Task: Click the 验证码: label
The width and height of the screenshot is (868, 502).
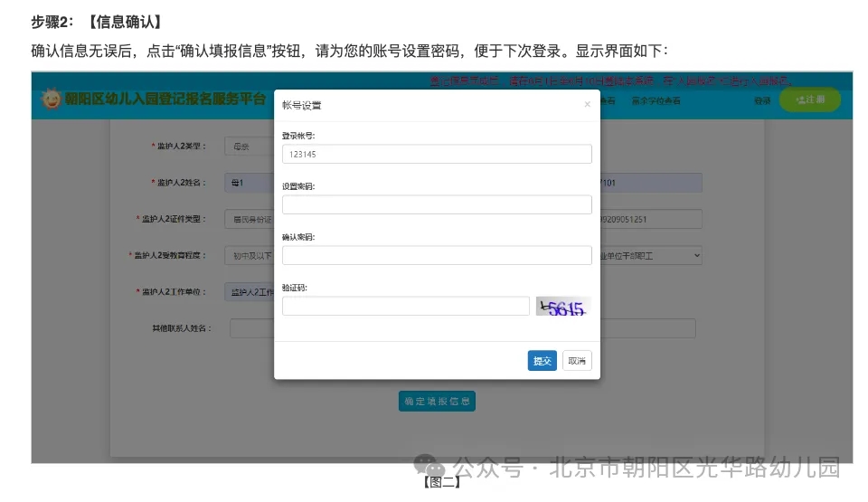Action: point(295,288)
